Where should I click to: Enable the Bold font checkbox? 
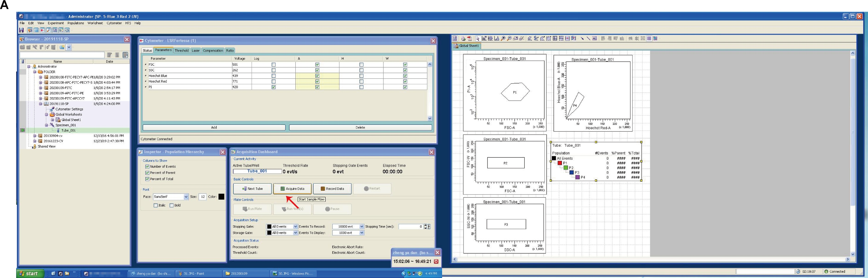coord(172,205)
